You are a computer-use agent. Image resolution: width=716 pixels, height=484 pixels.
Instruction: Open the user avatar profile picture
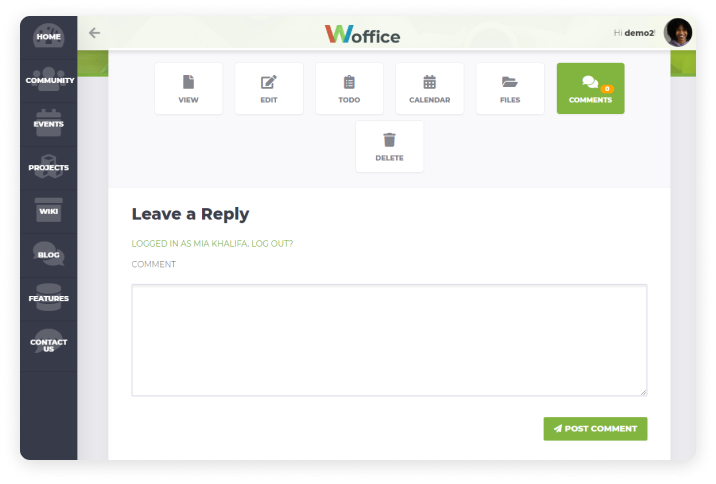point(678,32)
